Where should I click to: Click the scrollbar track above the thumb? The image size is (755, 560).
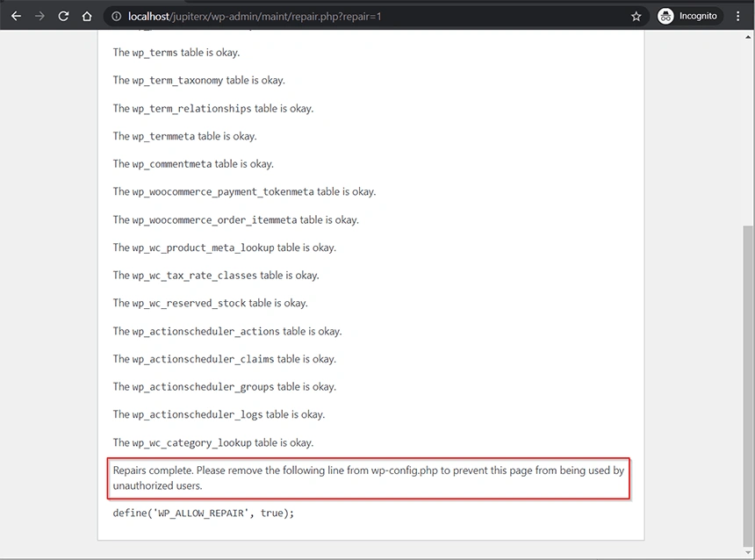747,132
